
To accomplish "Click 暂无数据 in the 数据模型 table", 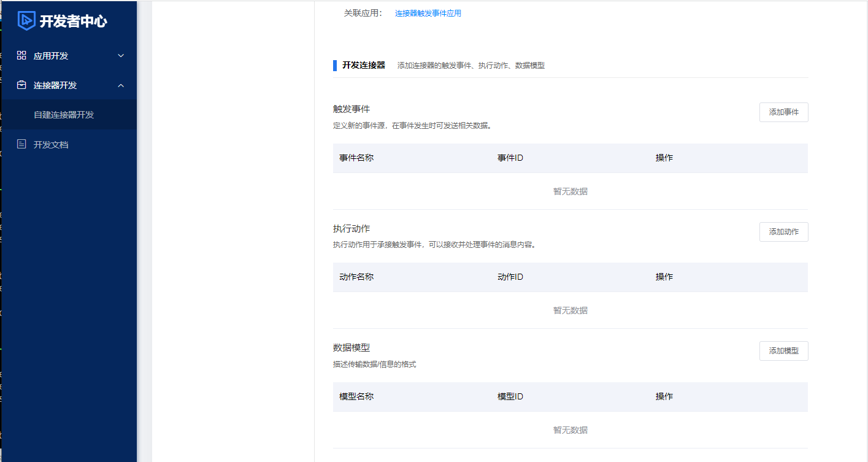I will coord(570,430).
